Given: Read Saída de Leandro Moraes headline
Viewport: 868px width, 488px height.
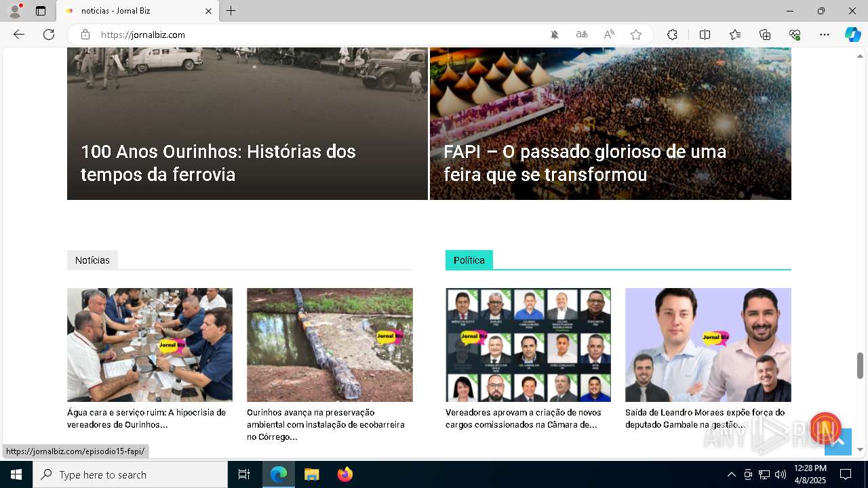Looking at the screenshot, I should tap(705, 418).
